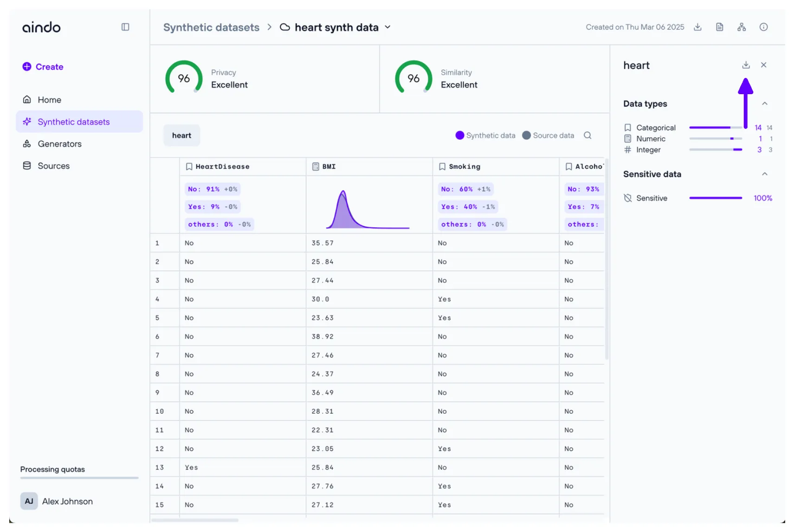
Task: Download the heart table from side panel
Action: tap(746, 65)
